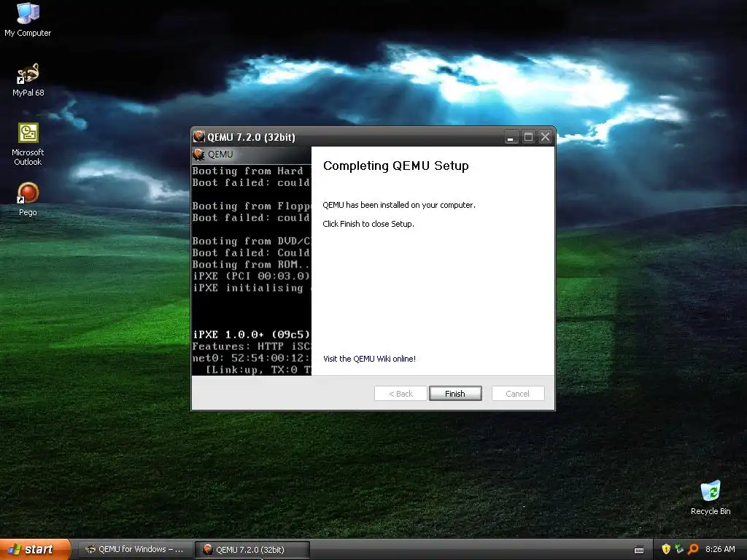This screenshot has width=747, height=560.
Task: Minimize the QEMU 7.2.0 installer window
Action: click(510, 137)
